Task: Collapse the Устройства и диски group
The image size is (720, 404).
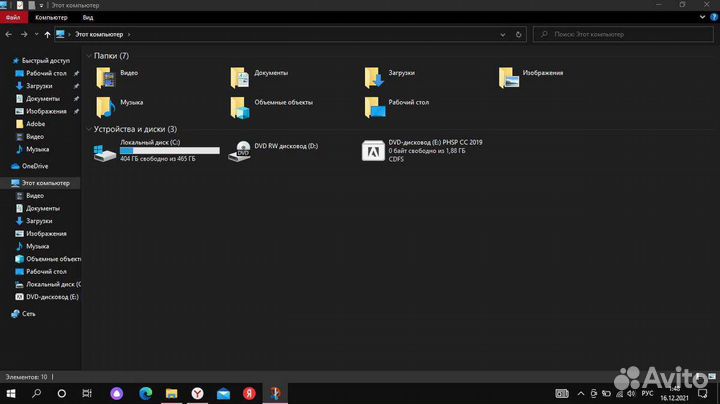Action: coord(89,129)
